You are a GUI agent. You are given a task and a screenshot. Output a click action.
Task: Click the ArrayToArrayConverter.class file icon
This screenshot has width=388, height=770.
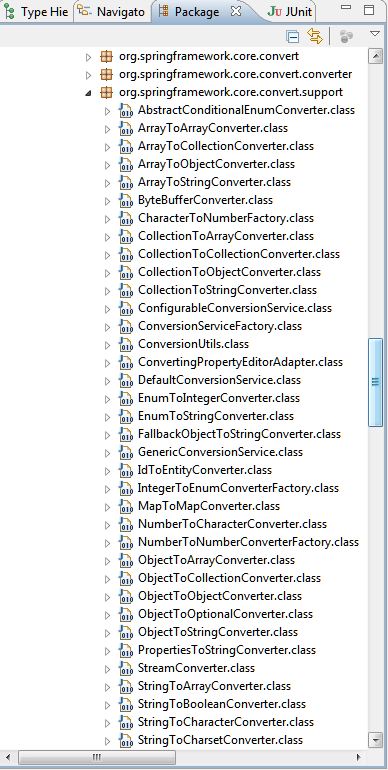[x=126, y=129]
